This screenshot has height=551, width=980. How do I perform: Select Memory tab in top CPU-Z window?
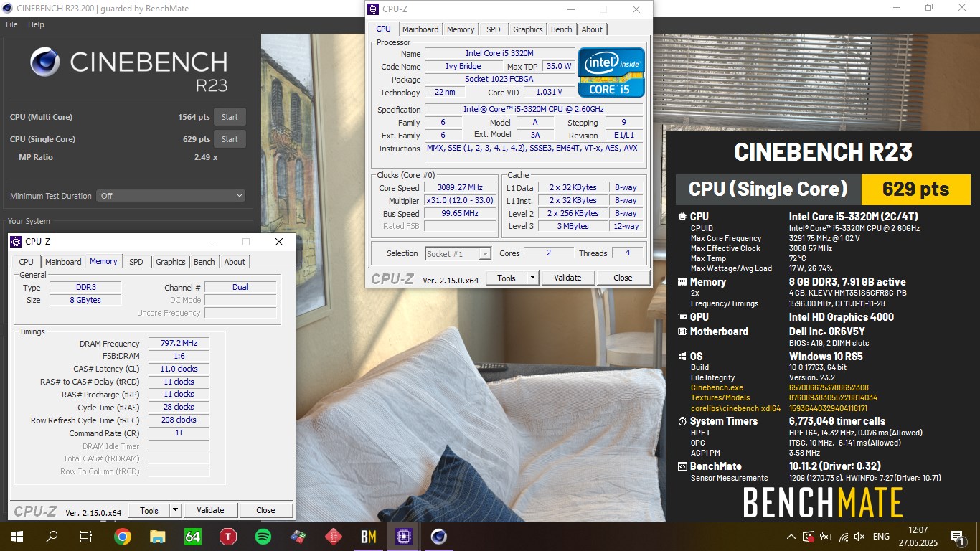pos(461,29)
